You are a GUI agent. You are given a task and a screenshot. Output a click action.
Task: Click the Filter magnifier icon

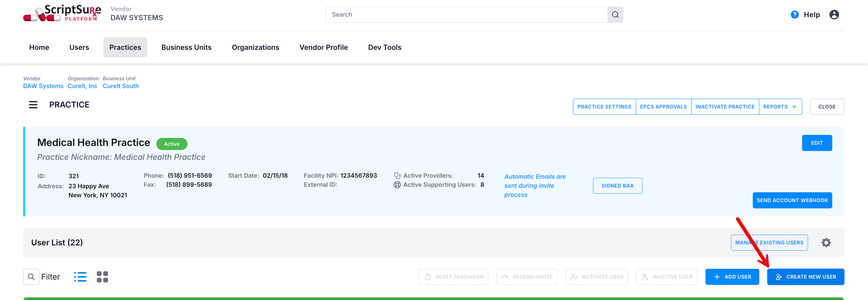point(31,277)
